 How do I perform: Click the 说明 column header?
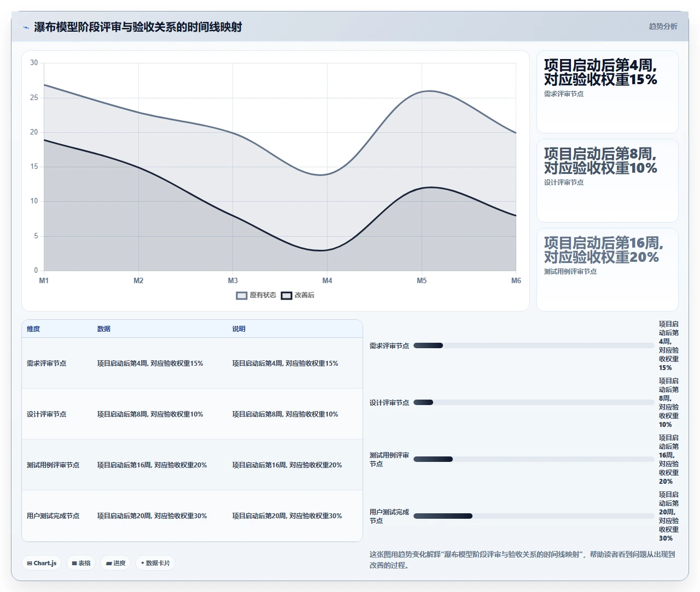pos(239,329)
